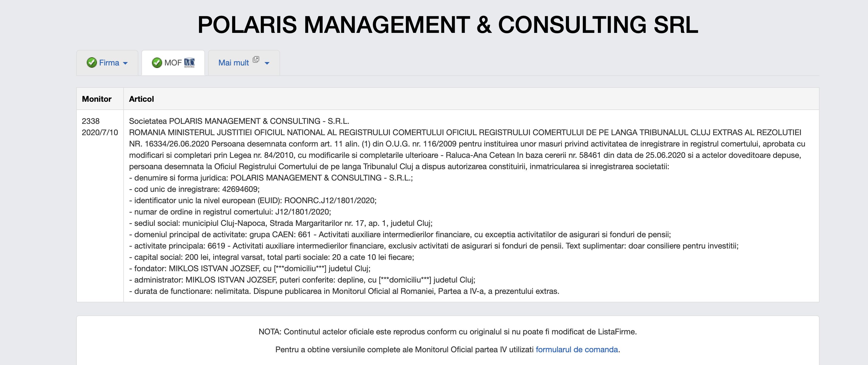Expand the Mai mult dropdown arrow
868x365 pixels.
click(267, 63)
